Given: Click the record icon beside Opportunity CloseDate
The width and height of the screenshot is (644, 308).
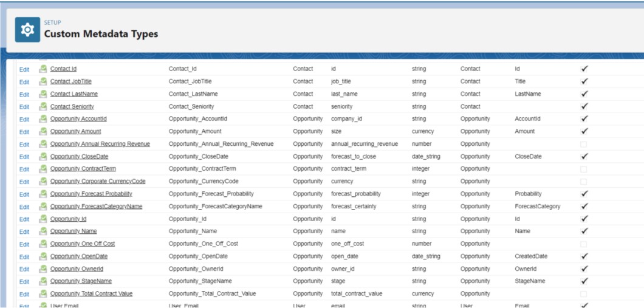Looking at the screenshot, I should [43, 156].
